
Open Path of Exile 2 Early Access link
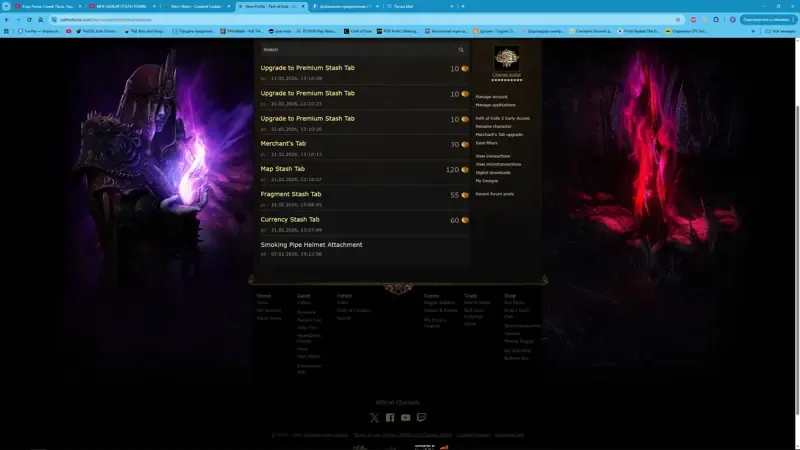(x=503, y=118)
